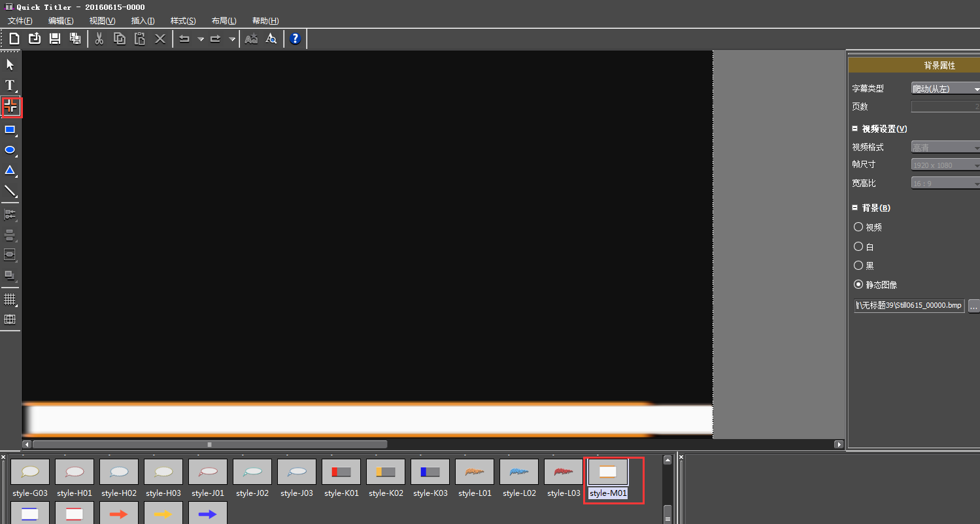Click the still image file path field
The width and height of the screenshot is (980, 524).
click(x=909, y=305)
